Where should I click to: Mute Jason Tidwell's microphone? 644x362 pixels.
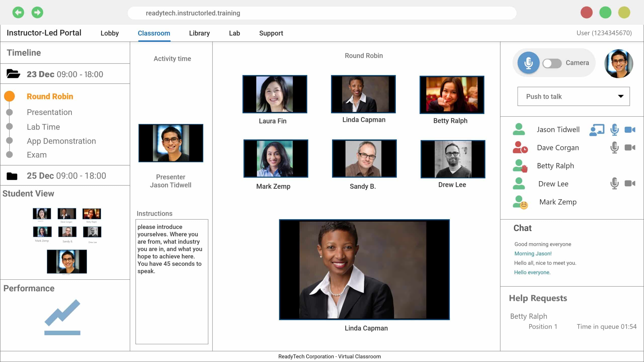click(x=614, y=130)
